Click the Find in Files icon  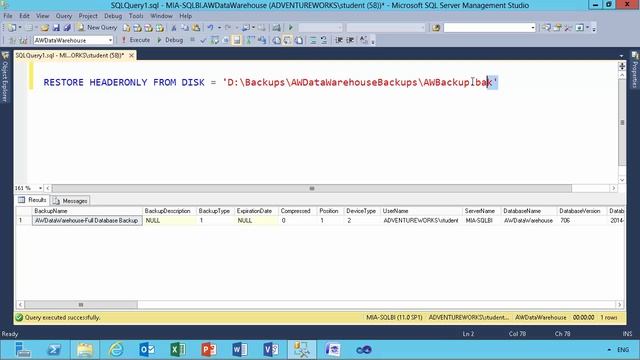pyautogui.click(x=436, y=27)
